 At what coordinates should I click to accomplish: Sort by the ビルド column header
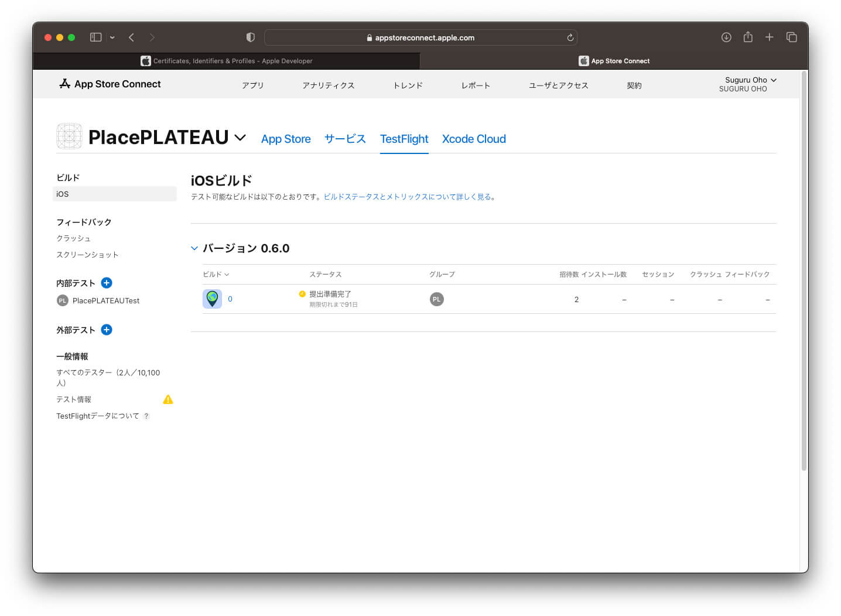[x=216, y=274]
